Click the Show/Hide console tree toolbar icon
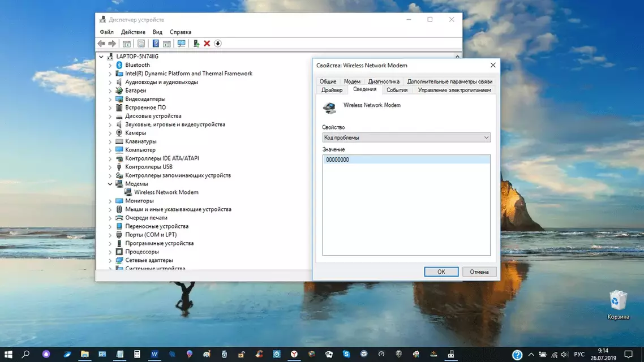Viewport: 644px width, 362px height. coord(126,44)
